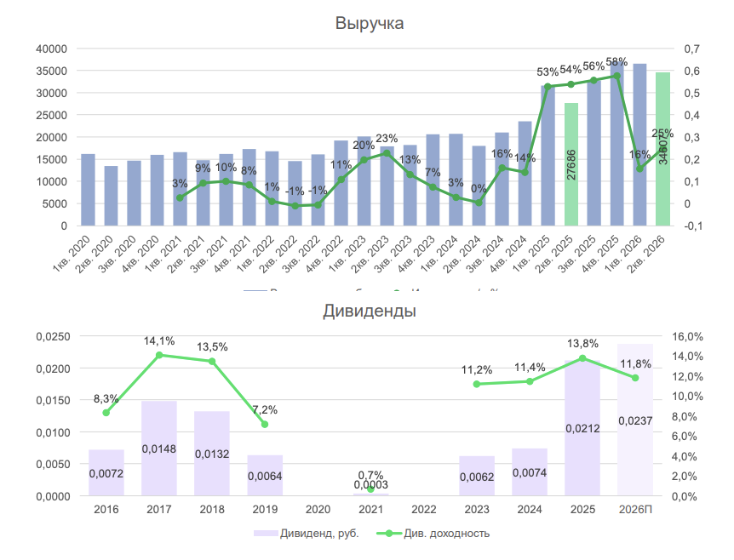Select the 0,0064 dividend value
734x560 pixels.
[265, 477]
